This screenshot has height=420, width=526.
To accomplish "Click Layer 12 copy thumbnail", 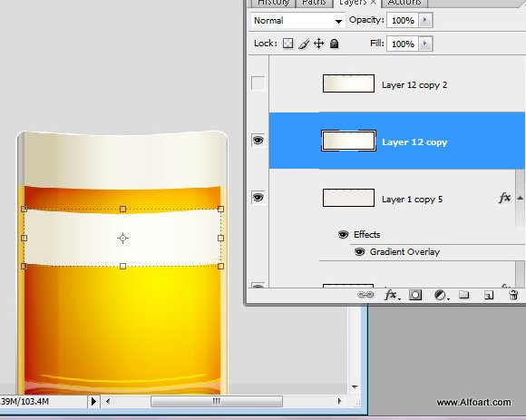I will click(348, 141).
